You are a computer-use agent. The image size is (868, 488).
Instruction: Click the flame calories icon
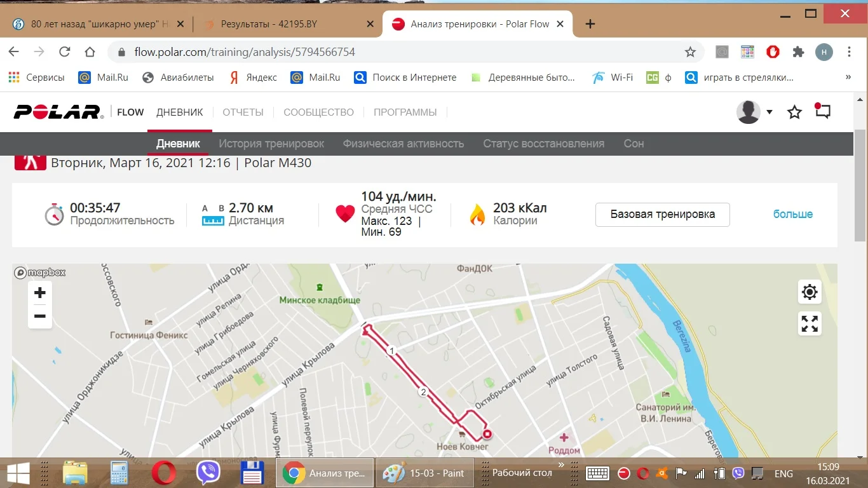pos(477,215)
